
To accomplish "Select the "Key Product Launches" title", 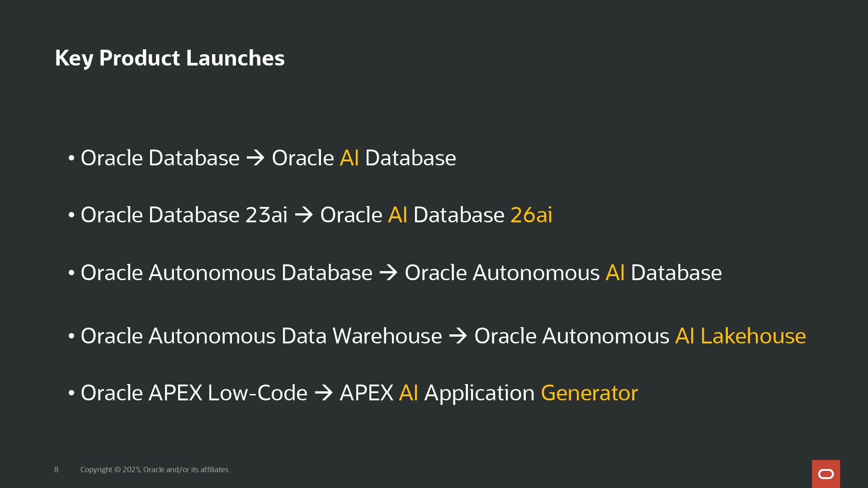I will 170,58.
